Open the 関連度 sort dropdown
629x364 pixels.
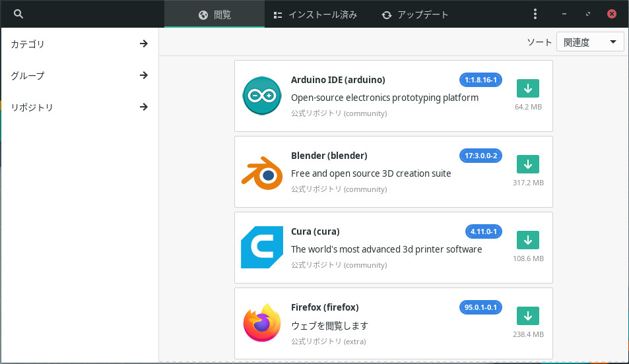[590, 42]
